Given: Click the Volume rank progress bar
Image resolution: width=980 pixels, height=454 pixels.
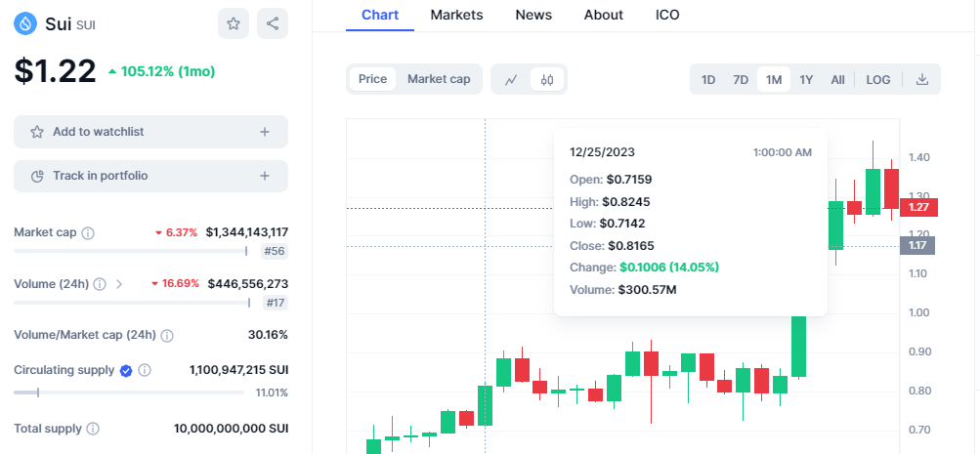Looking at the screenshot, I should (132, 303).
